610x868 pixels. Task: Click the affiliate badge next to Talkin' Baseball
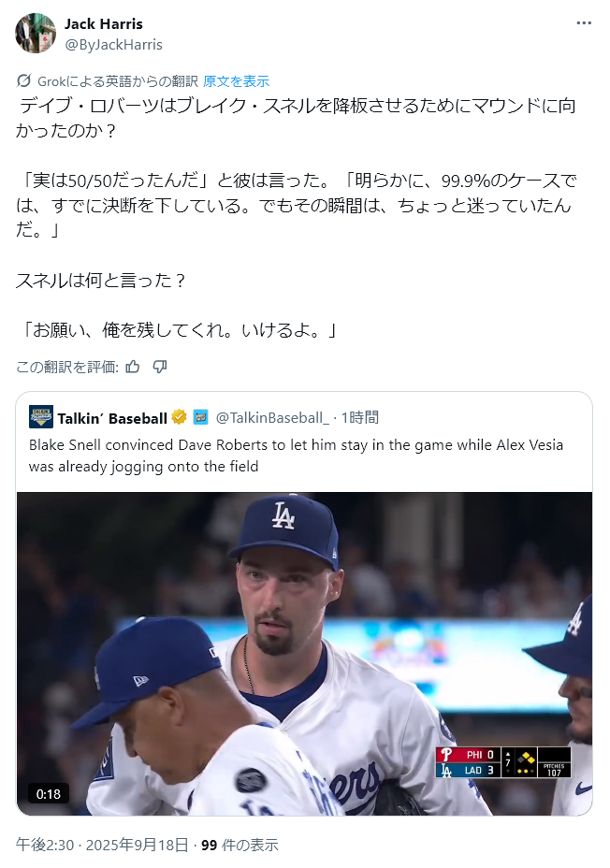(x=200, y=417)
